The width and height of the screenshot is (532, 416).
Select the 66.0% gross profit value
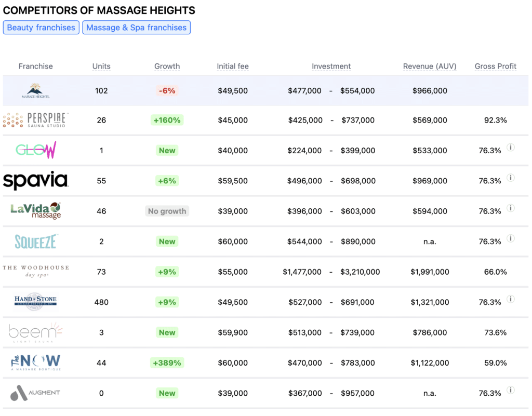495,272
